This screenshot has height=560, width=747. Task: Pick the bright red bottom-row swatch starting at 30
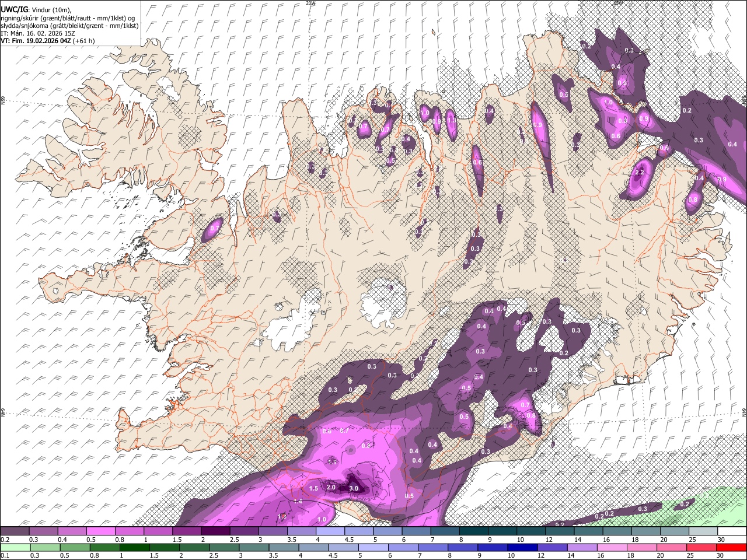[732, 547]
